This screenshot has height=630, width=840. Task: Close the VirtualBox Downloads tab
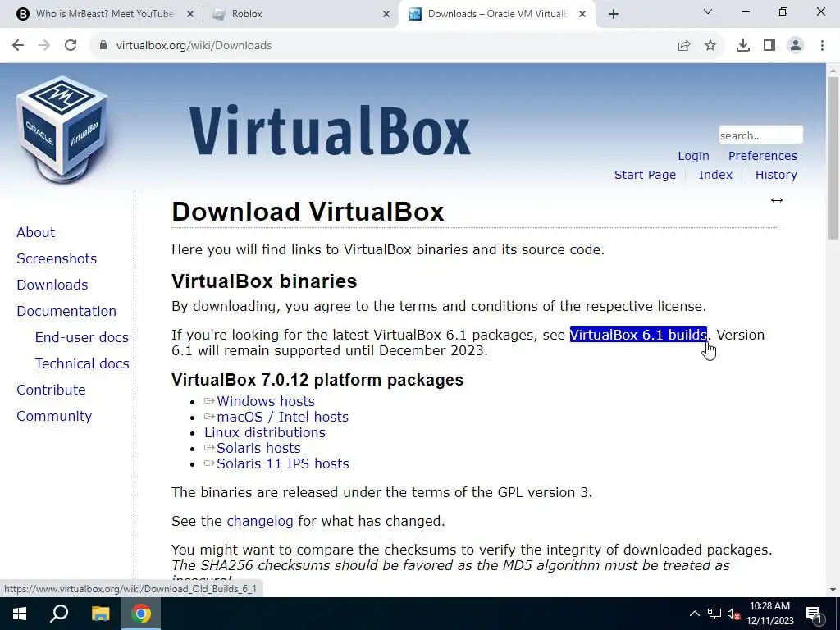(x=583, y=14)
